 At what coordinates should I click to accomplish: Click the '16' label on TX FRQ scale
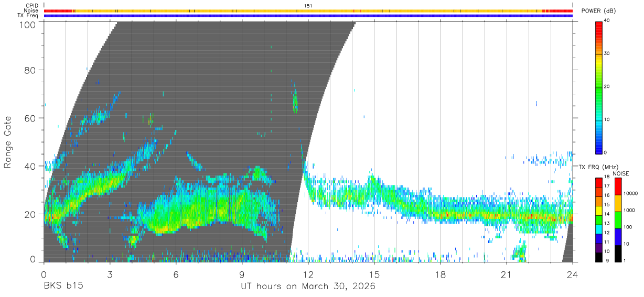click(607, 195)
